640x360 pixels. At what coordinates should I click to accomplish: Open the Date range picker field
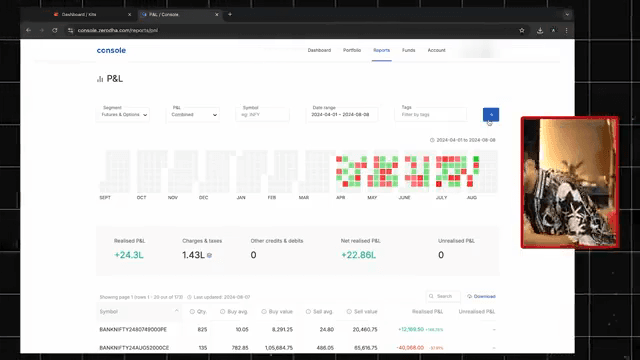click(342, 114)
